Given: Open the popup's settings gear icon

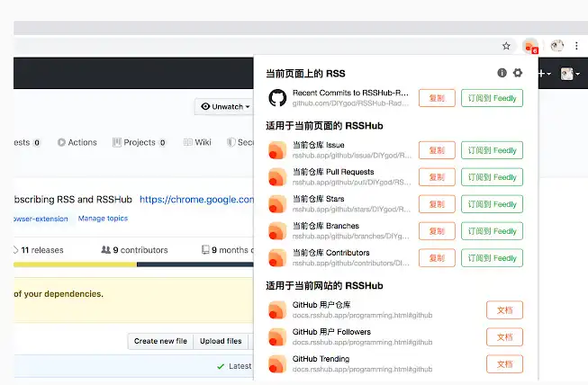Looking at the screenshot, I should (518, 73).
